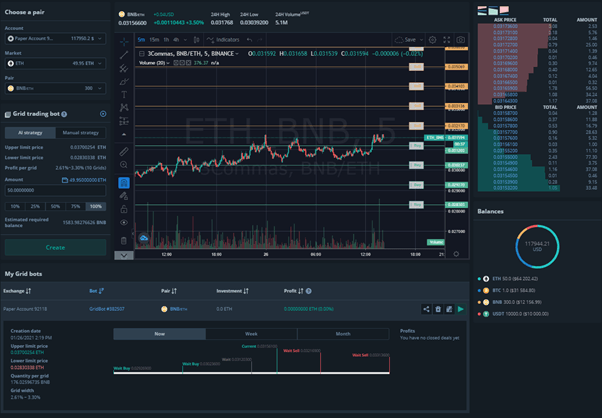Viewport: 602px width, 418px height.
Task: Toggle stay in drawing mode
Action: (124, 196)
